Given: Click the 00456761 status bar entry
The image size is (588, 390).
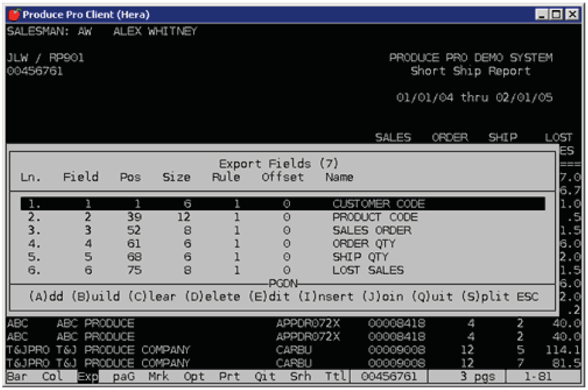Looking at the screenshot, I should 389,376.
